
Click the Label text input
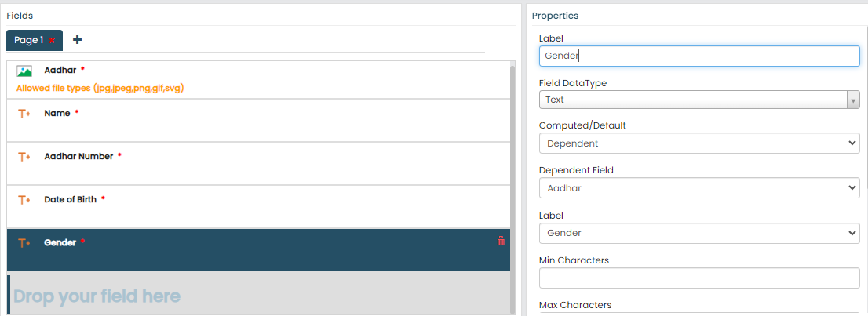(699, 56)
